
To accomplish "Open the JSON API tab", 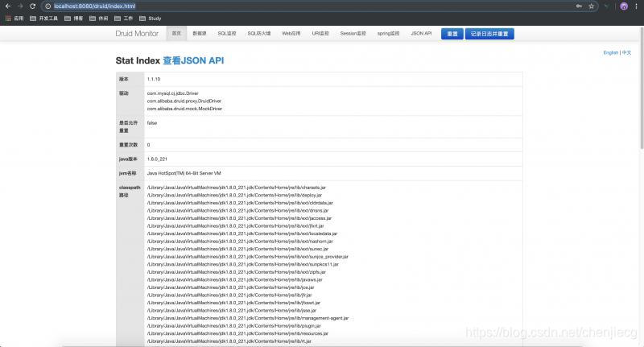I will (421, 33).
